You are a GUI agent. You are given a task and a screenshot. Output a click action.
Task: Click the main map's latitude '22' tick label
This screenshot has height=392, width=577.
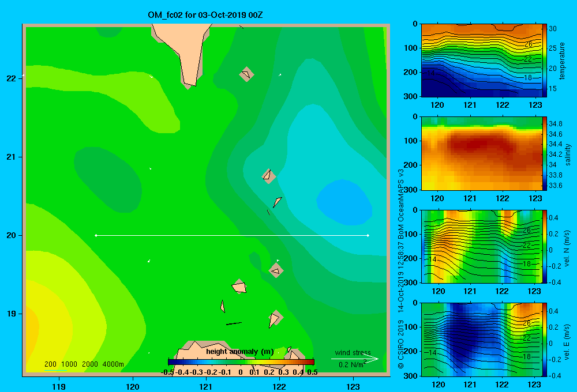coord(11,78)
